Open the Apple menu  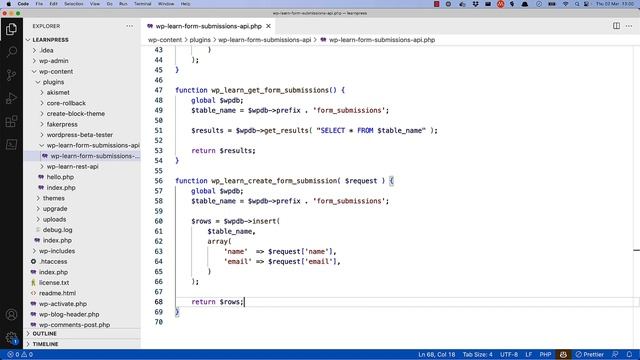click(x=8, y=4)
